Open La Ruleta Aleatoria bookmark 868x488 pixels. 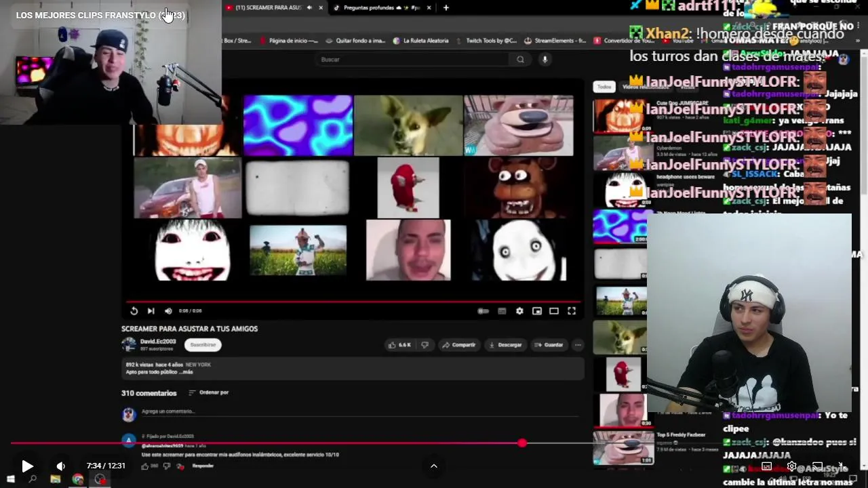pos(420,41)
